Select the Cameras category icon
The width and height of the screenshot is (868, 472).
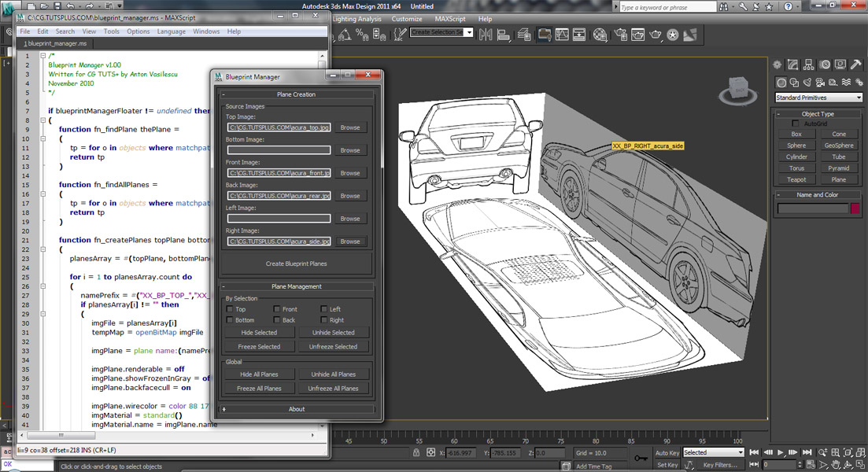click(821, 83)
